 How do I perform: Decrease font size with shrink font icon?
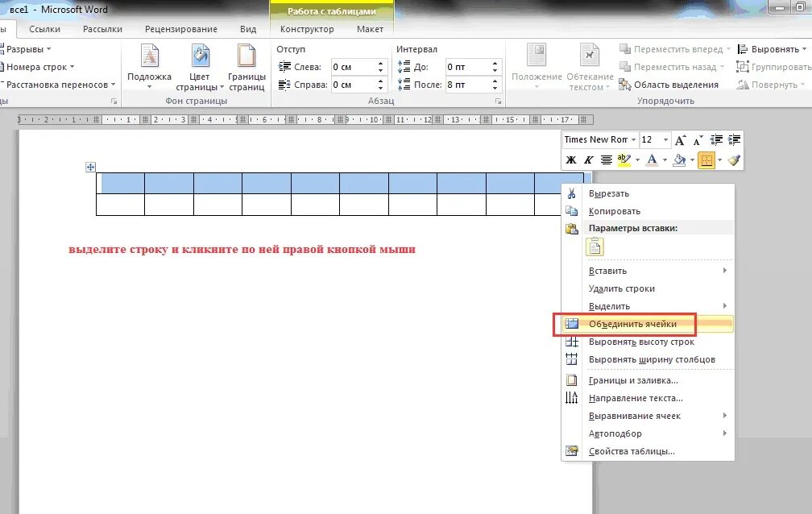[698, 140]
